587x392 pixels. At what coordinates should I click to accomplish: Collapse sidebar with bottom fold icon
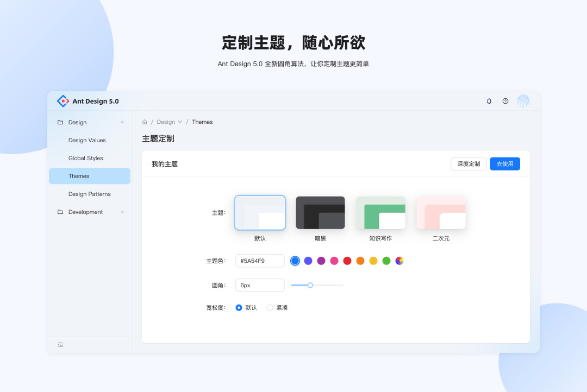coord(60,345)
